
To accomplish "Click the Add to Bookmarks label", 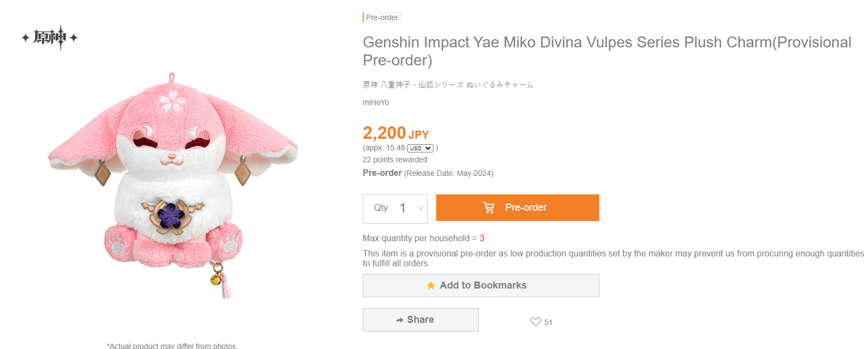I will click(x=483, y=285).
